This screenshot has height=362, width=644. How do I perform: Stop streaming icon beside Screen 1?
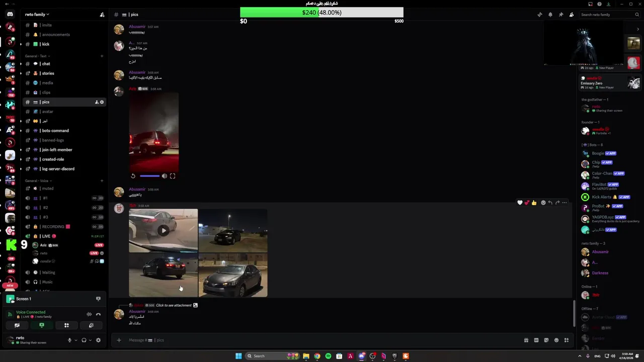[98, 299]
